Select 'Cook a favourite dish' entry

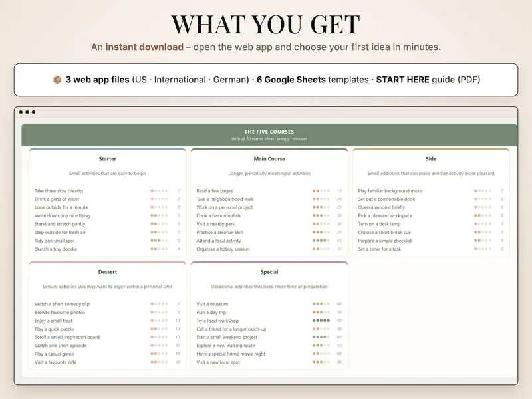tap(269, 215)
